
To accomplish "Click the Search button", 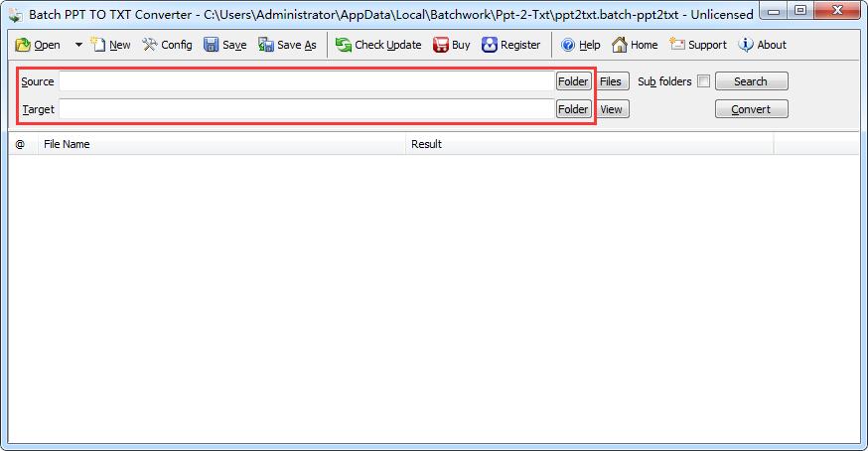I will pos(751,81).
